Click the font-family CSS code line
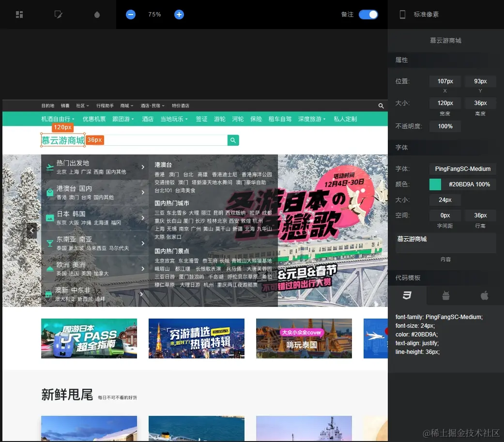This screenshot has width=504, height=442. [439, 317]
